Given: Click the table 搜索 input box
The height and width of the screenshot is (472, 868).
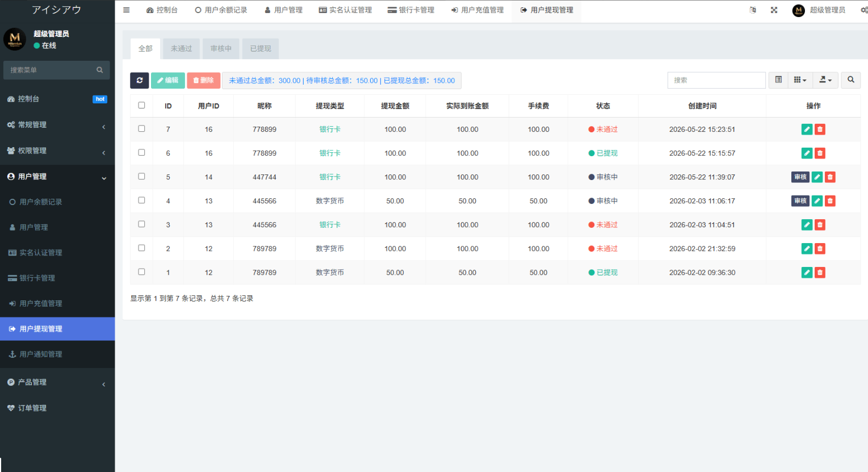Looking at the screenshot, I should tap(716, 80).
